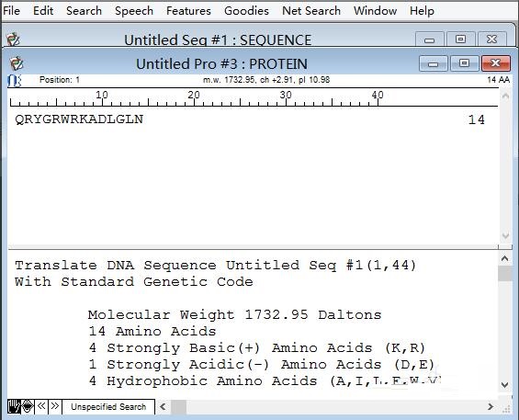Minimize the Untitled Pro #3 window
Image resolution: width=519 pixels, height=420 pixels.
(433, 63)
